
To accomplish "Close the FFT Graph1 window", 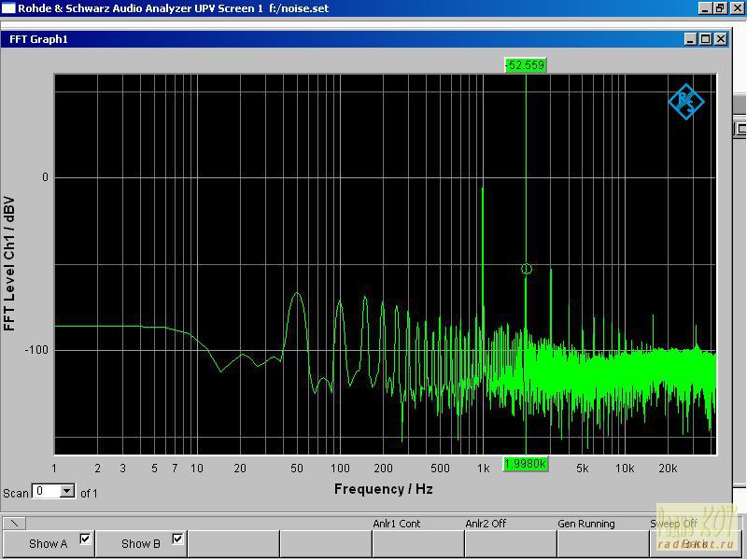I will 721,39.
